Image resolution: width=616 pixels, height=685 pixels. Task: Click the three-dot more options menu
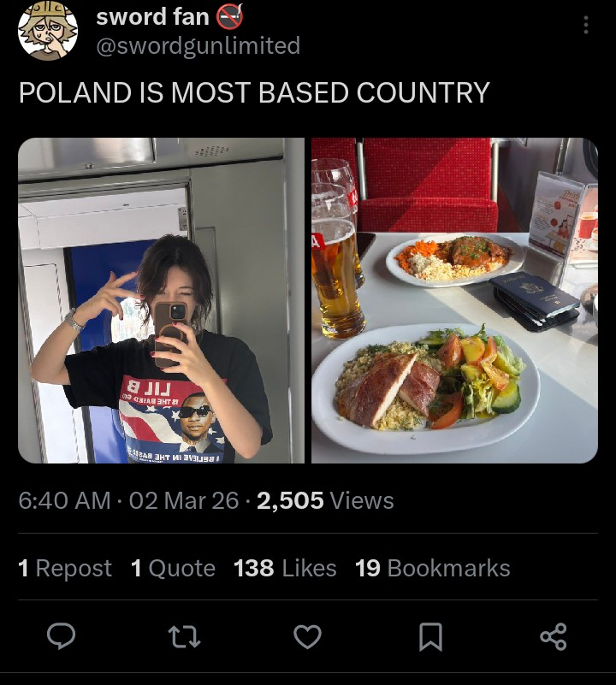tap(585, 25)
